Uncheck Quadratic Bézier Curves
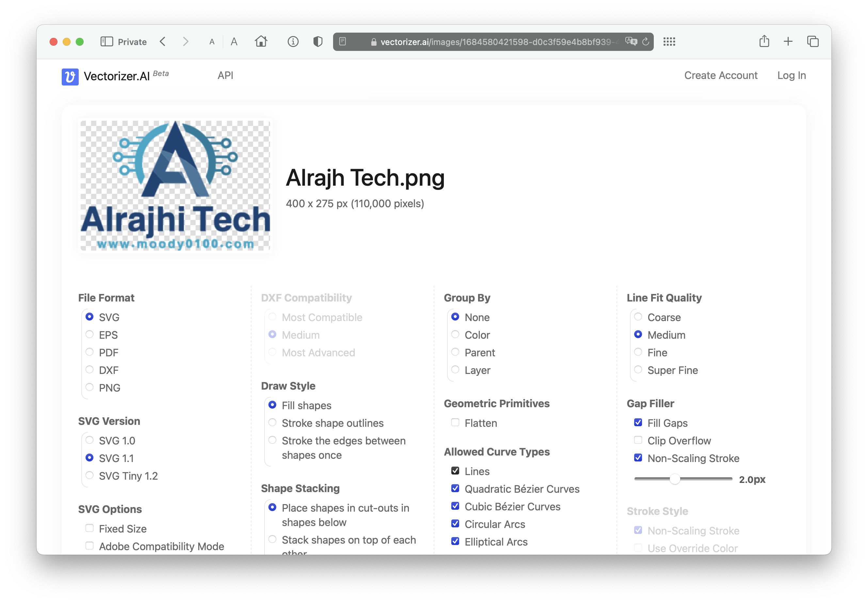Screen dimensions: 868x603 (455, 488)
